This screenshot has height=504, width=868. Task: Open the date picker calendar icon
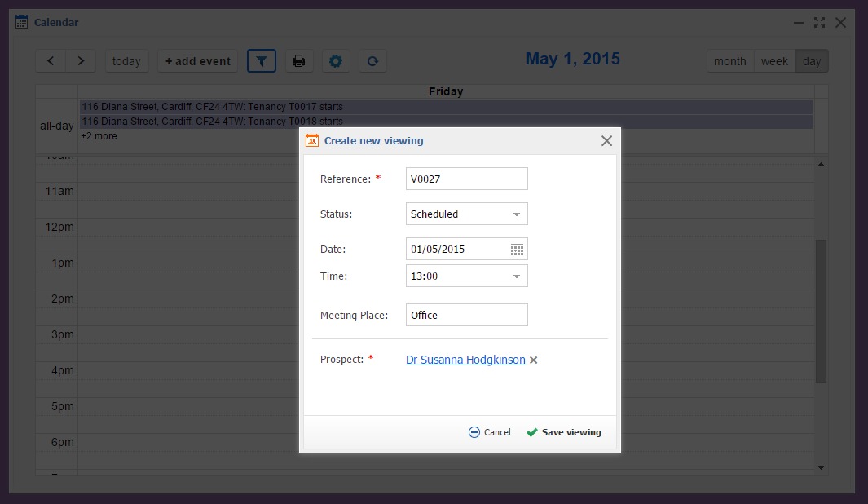(517, 249)
